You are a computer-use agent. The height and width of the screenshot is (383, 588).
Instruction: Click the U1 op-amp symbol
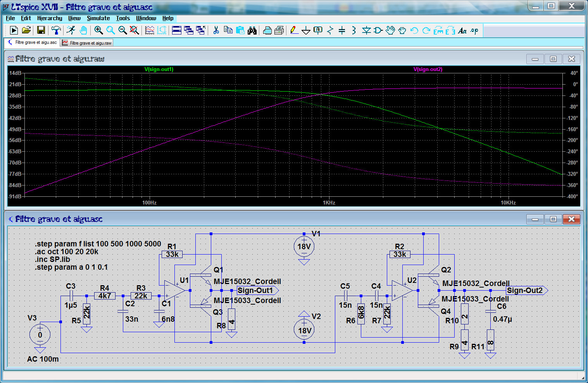click(174, 290)
